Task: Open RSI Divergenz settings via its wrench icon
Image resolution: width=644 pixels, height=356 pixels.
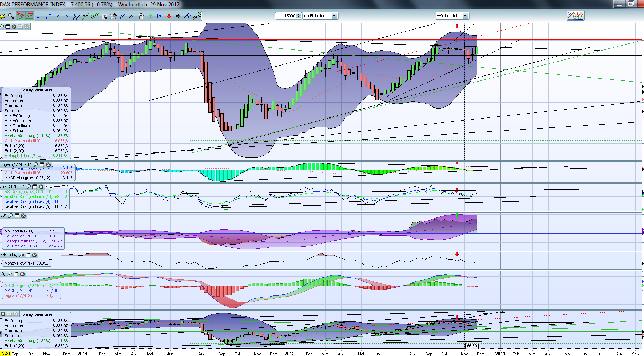Action: point(29,187)
